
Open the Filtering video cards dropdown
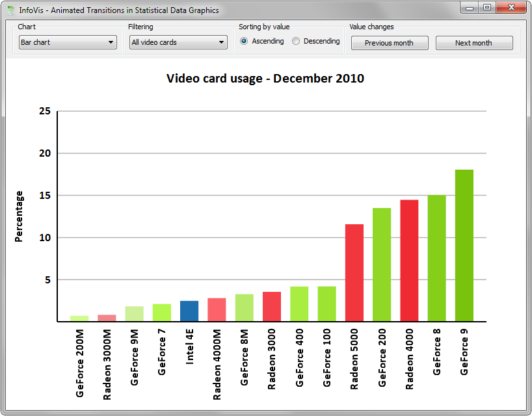pos(178,42)
